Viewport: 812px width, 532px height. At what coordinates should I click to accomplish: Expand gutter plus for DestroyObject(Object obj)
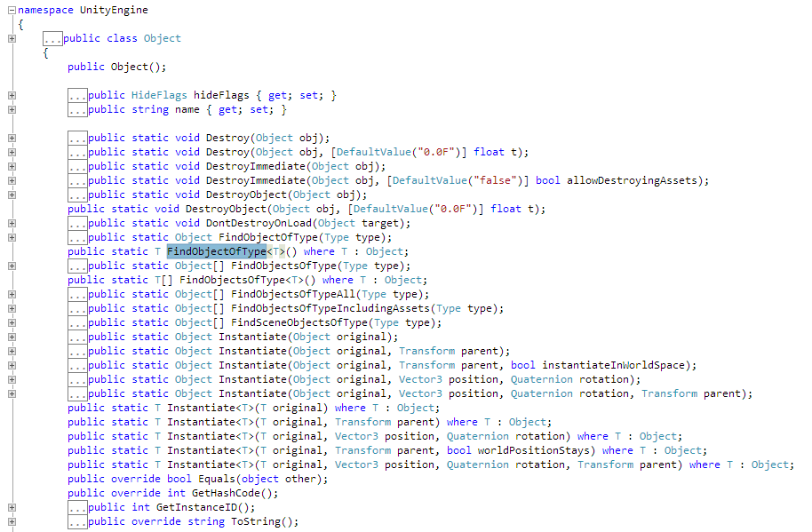tap(12, 195)
